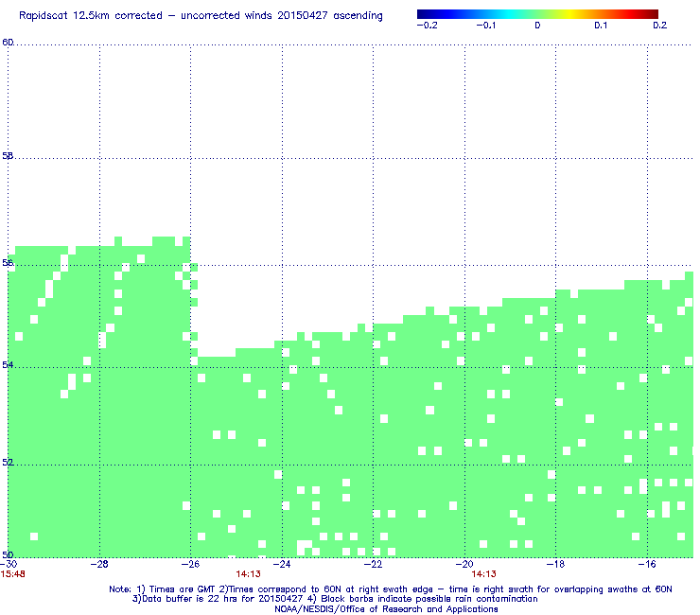700x615 pixels.
Task: Click the 14:13 time label near -24
Action: [x=248, y=574]
